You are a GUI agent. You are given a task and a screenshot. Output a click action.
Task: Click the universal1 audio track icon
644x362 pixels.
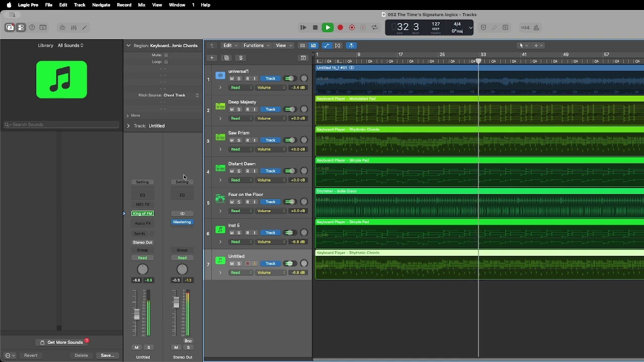point(220,76)
